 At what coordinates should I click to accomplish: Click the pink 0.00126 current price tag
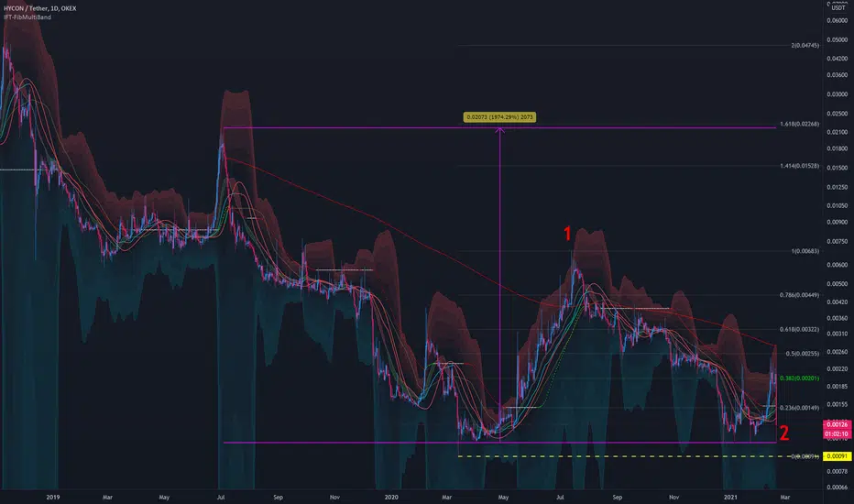tap(838, 424)
